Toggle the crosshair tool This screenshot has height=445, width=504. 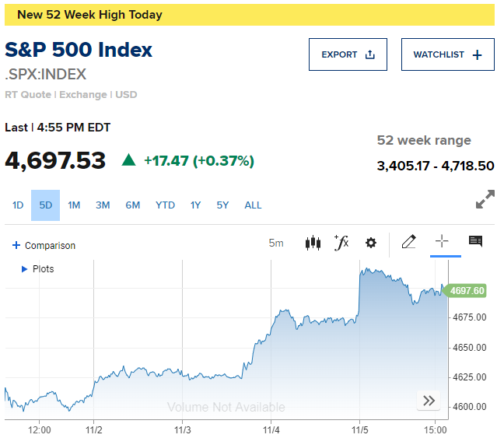[x=442, y=241]
